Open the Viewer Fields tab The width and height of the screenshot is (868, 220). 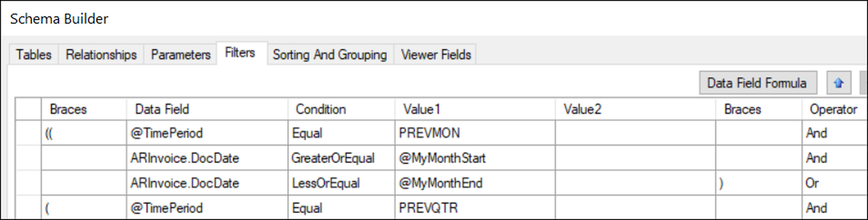(x=435, y=55)
